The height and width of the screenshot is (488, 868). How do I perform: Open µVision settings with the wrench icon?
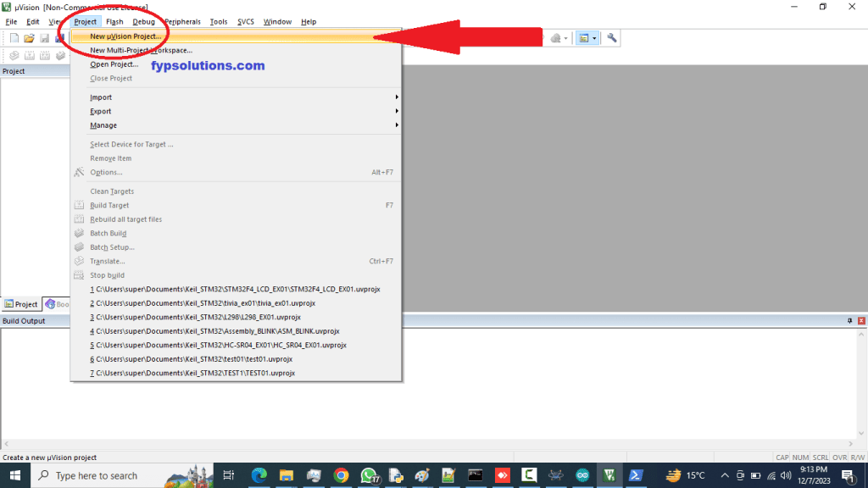tap(612, 37)
